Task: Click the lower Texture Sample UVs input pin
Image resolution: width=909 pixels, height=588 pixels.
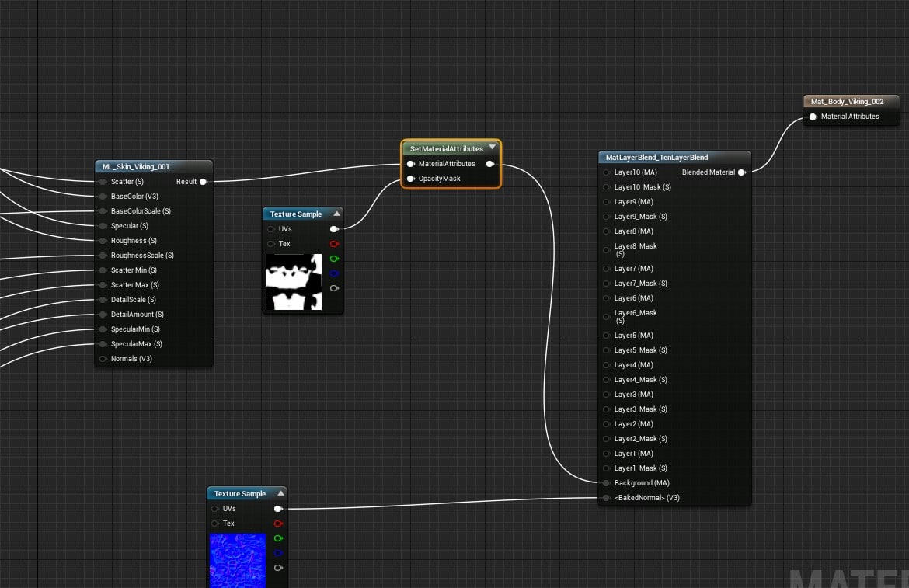Action: point(215,509)
